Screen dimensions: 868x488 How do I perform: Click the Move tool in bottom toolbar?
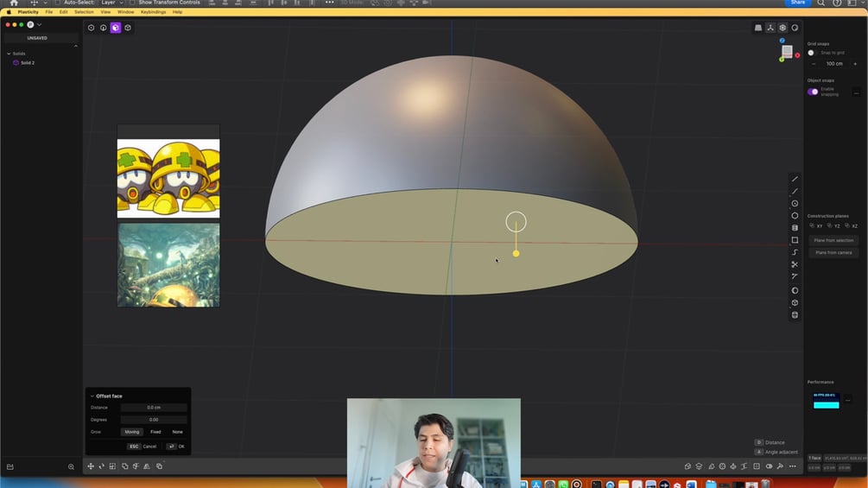(91, 466)
